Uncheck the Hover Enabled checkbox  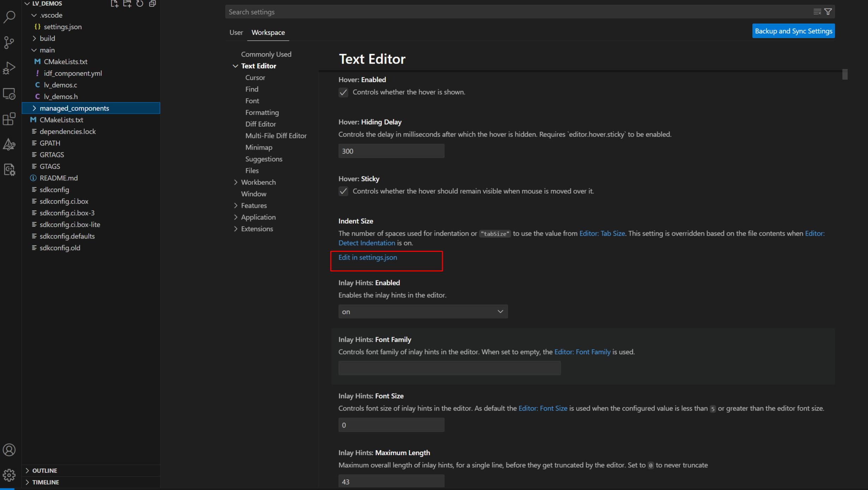(x=343, y=92)
